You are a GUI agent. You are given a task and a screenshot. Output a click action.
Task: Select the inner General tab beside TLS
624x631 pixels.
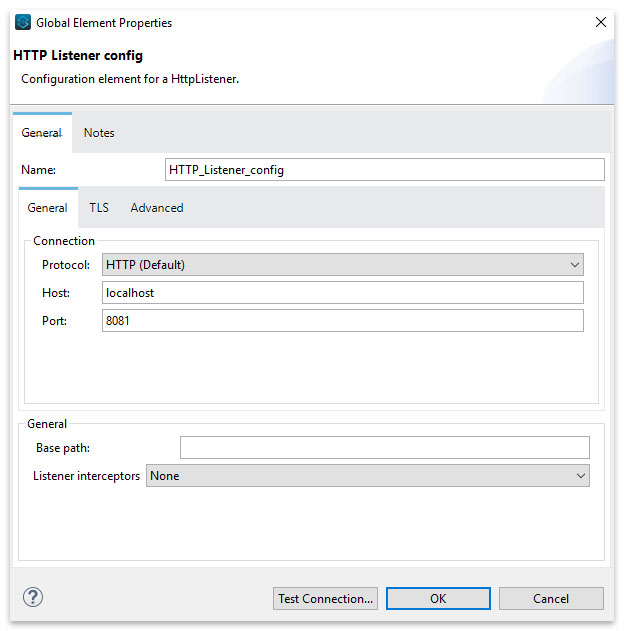click(x=48, y=208)
